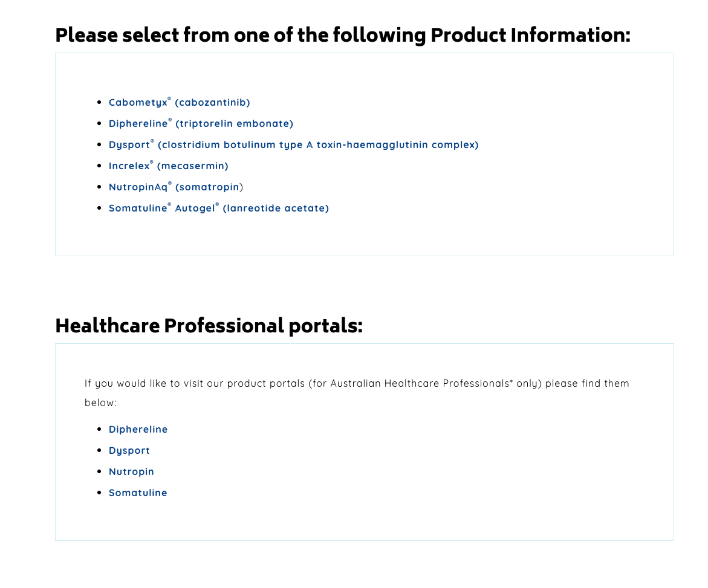Open the Cabometyx (cabozantinib) product information link
This screenshot has width=708, height=588.
click(179, 103)
